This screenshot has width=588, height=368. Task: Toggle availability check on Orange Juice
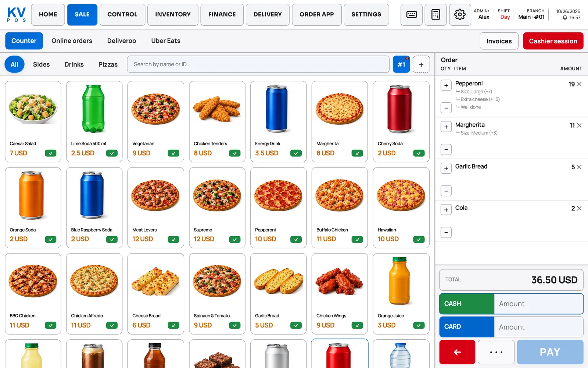click(419, 325)
